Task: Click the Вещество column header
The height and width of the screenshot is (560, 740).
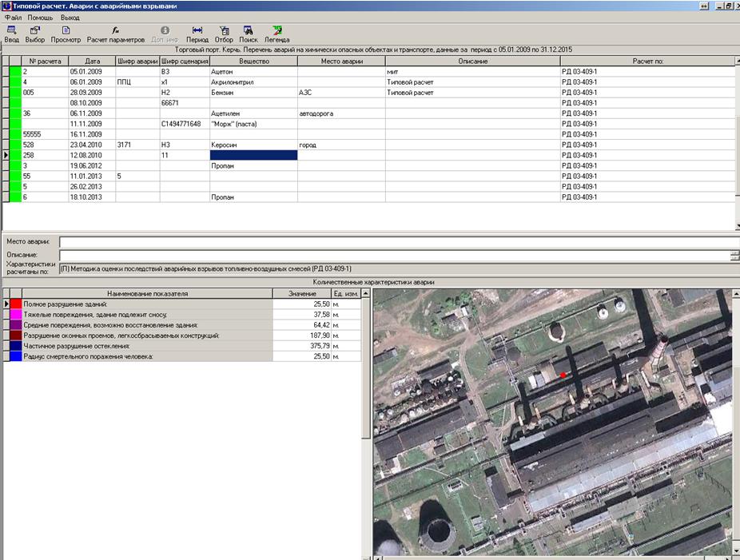Action: [x=253, y=62]
